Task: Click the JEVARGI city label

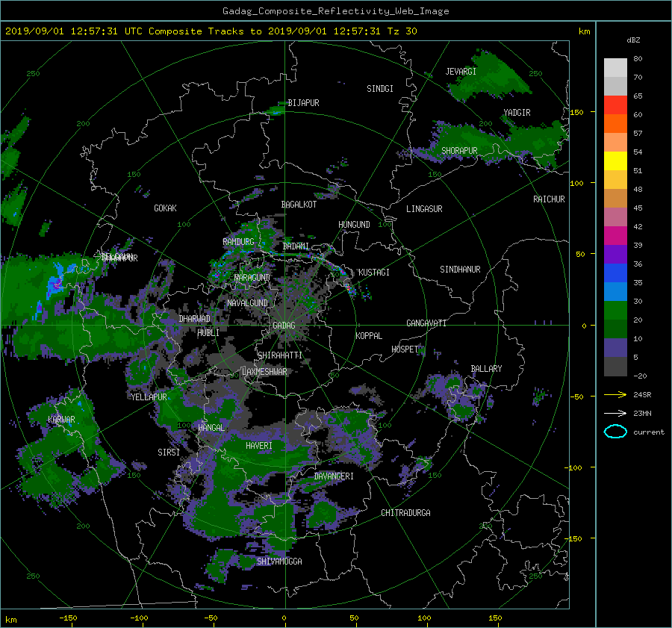Action: point(461,72)
